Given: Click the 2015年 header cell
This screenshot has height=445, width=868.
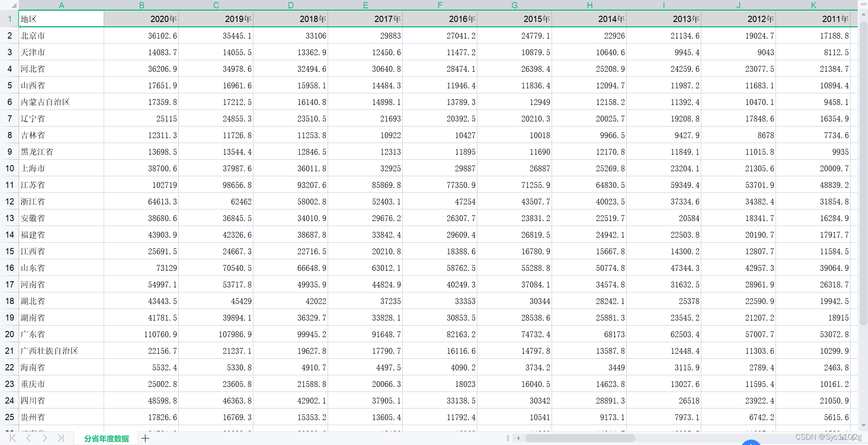Looking at the screenshot, I should pos(515,19).
